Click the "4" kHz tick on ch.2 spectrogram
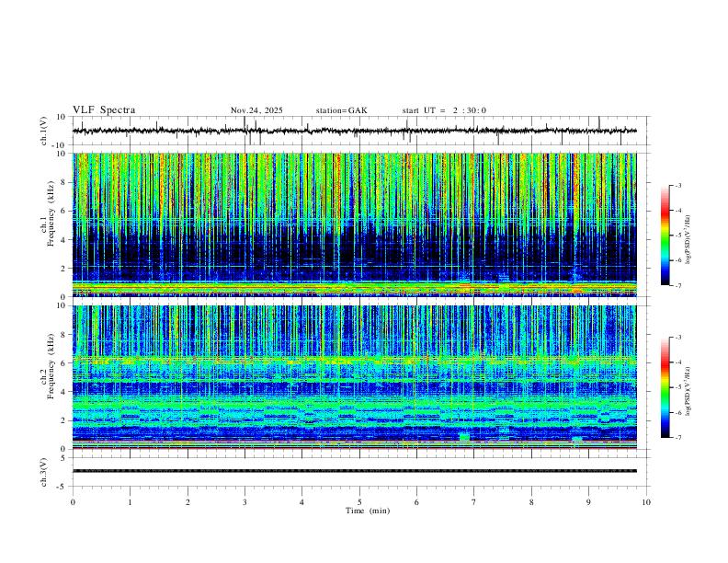 click(64, 392)
